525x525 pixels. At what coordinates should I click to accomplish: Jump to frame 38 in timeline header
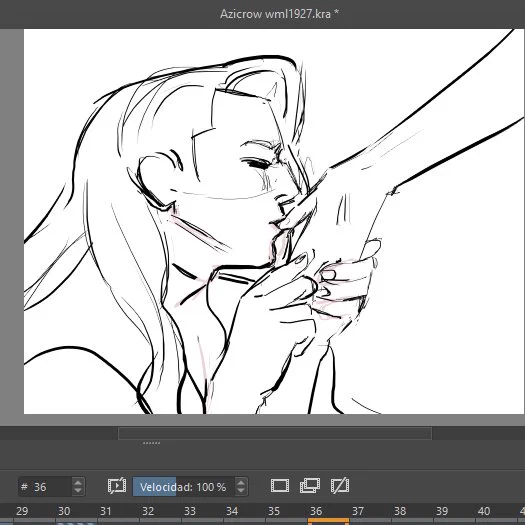pos(400,511)
